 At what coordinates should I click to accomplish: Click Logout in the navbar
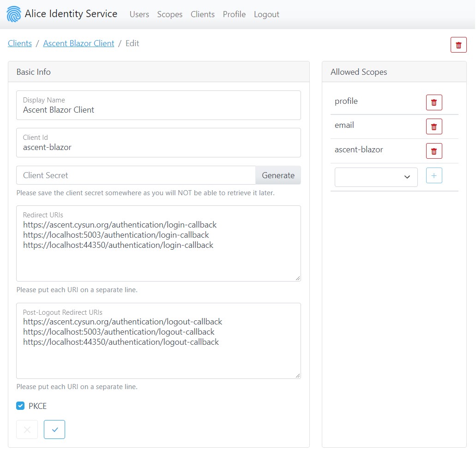[x=266, y=14]
